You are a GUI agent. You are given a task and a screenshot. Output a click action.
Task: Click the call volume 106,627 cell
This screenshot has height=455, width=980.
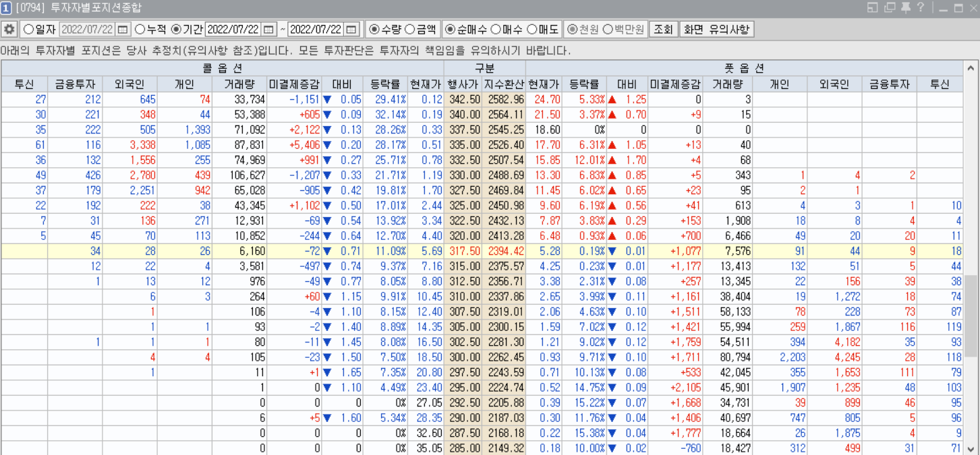tap(239, 175)
